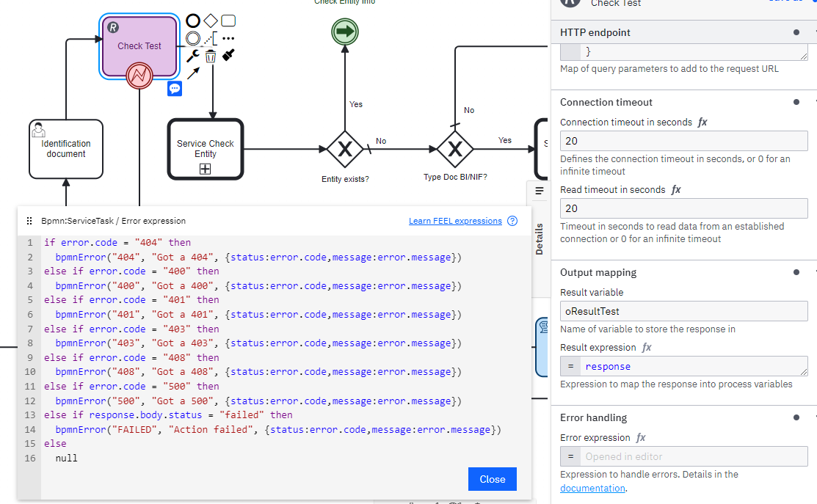Append an intermediate event from the context pad
817x504 pixels.
pyautogui.click(x=193, y=39)
